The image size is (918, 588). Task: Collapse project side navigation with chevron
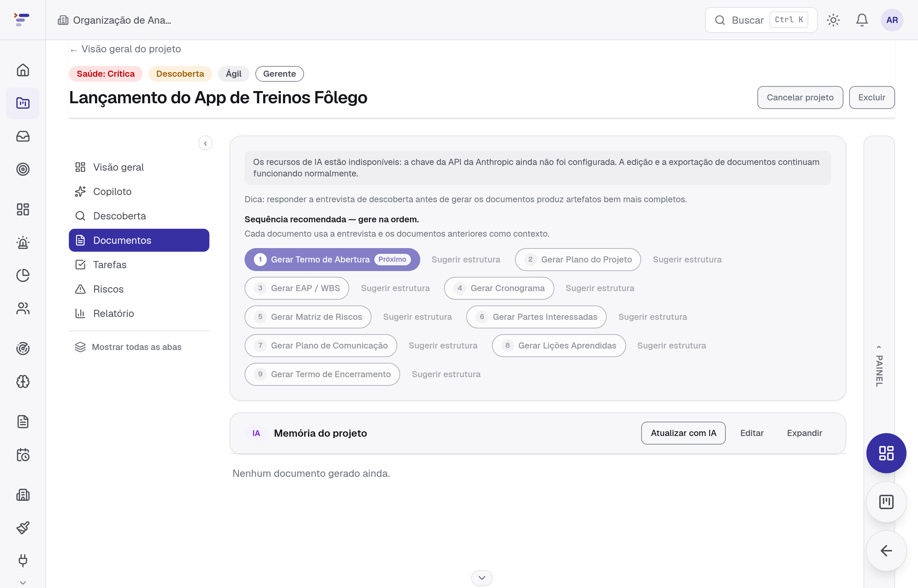coord(205,143)
